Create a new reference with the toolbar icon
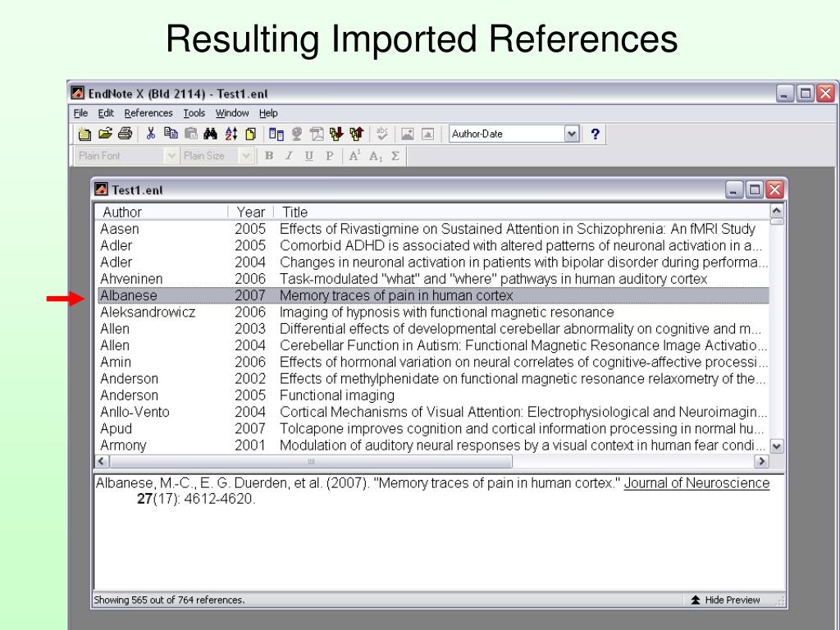This screenshot has height=630, width=840. (84, 134)
